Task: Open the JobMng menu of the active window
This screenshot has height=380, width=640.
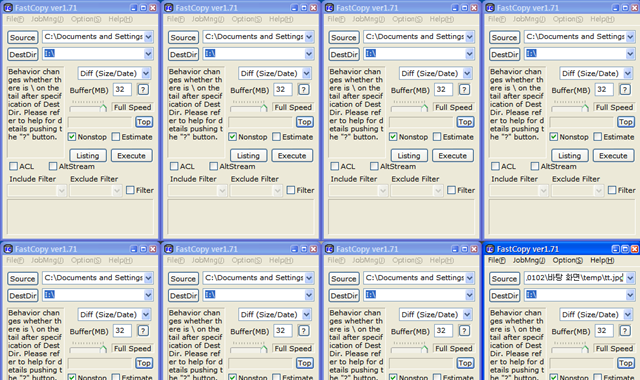Action: [x=529, y=260]
